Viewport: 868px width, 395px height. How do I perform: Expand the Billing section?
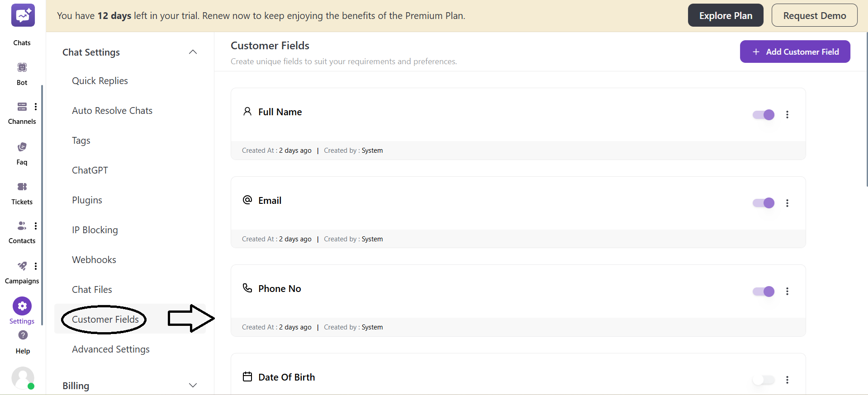pyautogui.click(x=193, y=385)
